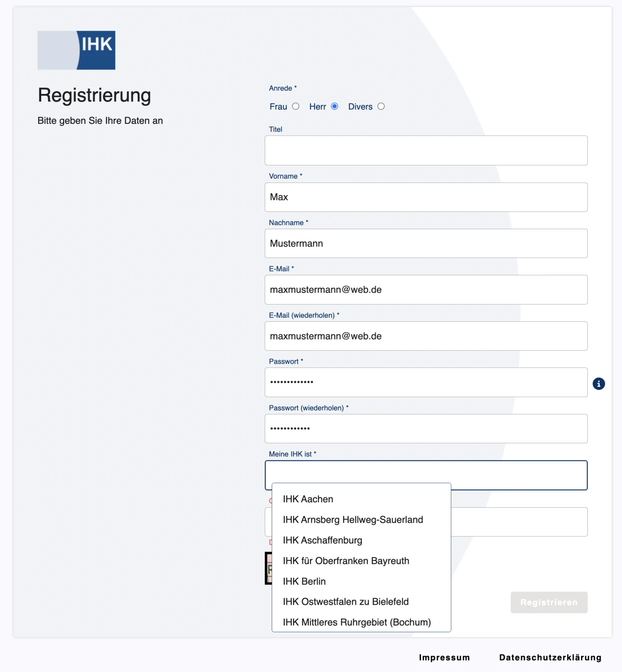The image size is (622, 672).
Task: Open the Meine IHK ist combo box
Action: click(426, 475)
